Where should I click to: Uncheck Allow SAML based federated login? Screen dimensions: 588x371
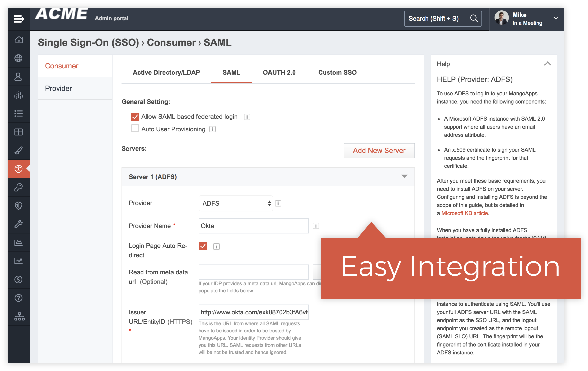[135, 117]
